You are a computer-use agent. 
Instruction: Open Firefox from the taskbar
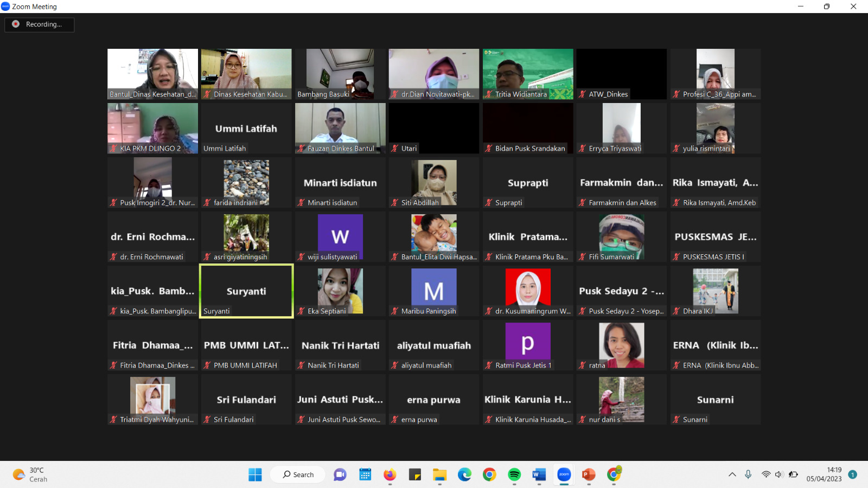pyautogui.click(x=390, y=475)
